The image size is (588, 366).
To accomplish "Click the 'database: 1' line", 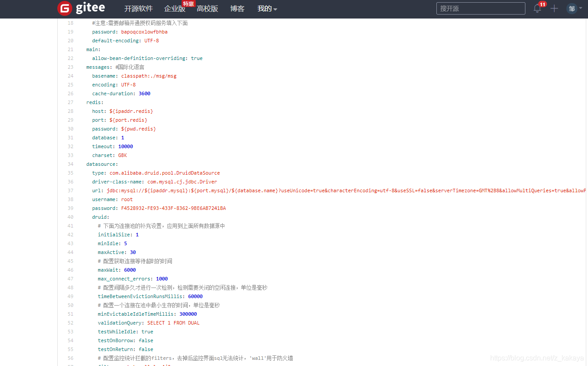I will pyautogui.click(x=108, y=138).
